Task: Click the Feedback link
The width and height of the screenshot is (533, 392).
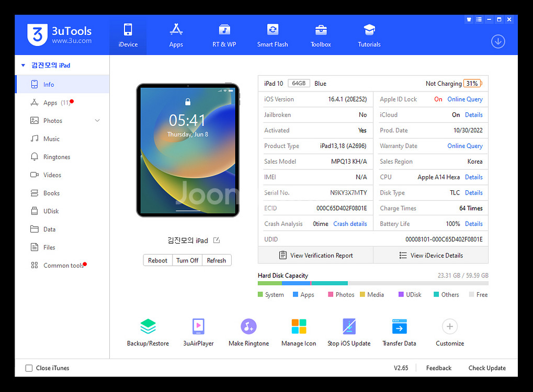Action: [x=439, y=368]
